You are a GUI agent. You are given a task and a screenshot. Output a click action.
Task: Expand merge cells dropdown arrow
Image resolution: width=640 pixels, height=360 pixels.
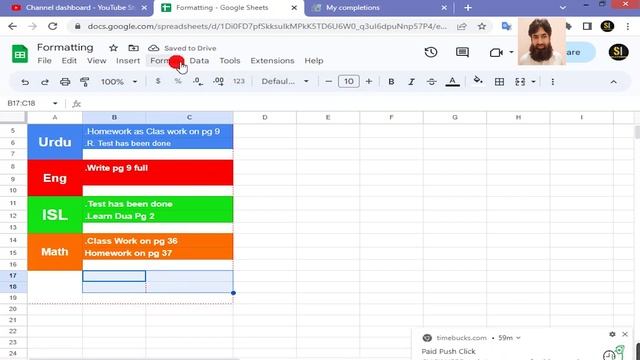click(x=533, y=82)
